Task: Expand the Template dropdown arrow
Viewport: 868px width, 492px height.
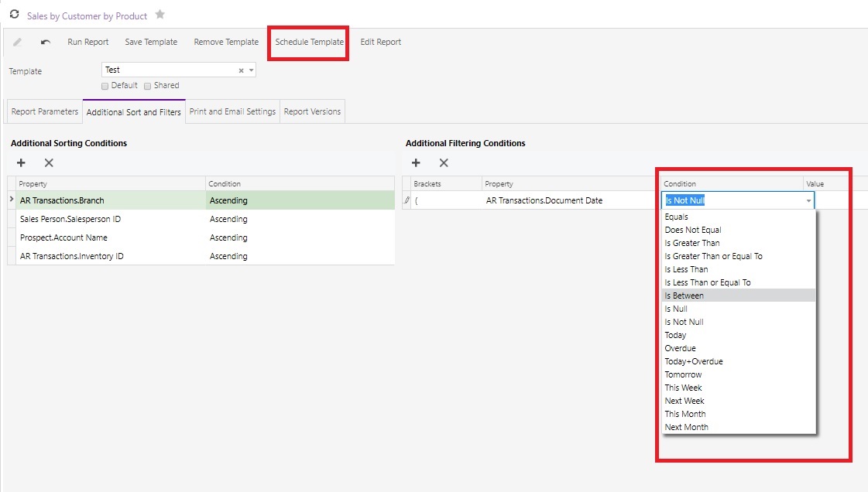Action: 251,70
